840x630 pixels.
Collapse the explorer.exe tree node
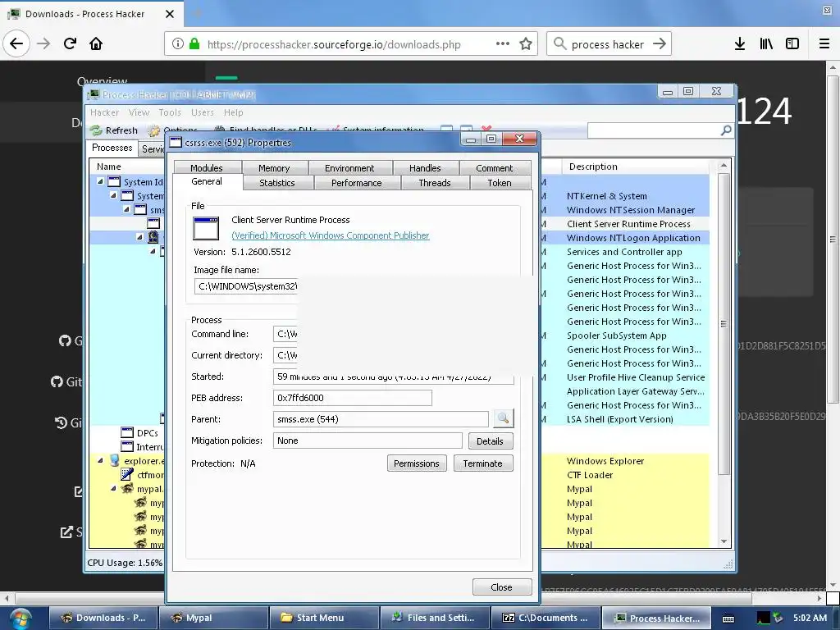pyautogui.click(x=100, y=460)
